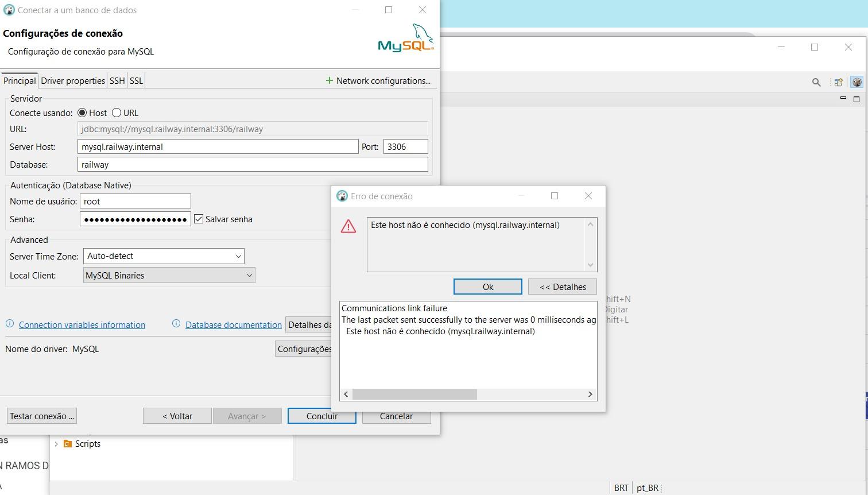This screenshot has width=868, height=495.
Task: Minimize the background editor panel
Action: tap(843, 98)
